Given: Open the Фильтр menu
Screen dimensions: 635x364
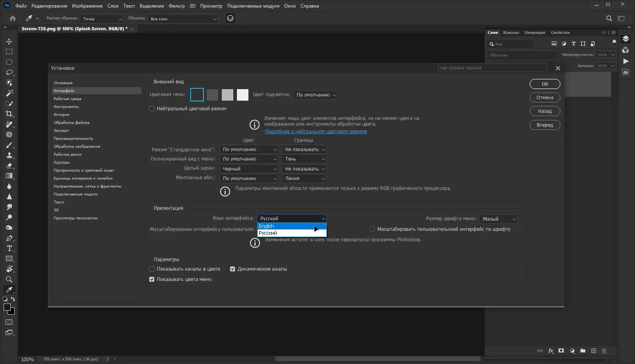Looking at the screenshot, I should (x=176, y=6).
